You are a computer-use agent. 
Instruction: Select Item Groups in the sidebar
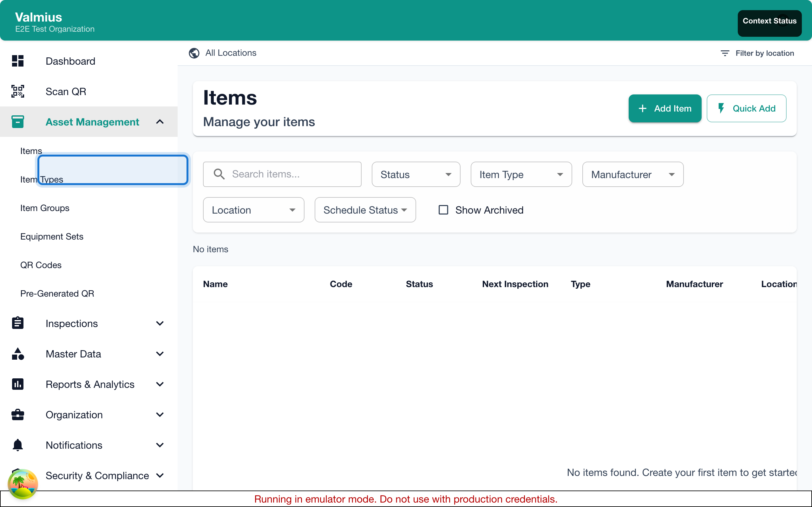click(x=45, y=208)
